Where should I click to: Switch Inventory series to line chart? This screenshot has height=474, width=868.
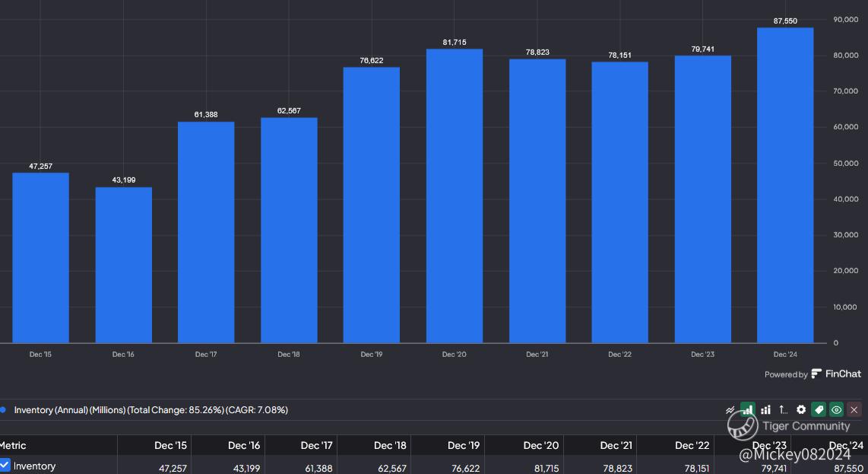pyautogui.click(x=730, y=410)
